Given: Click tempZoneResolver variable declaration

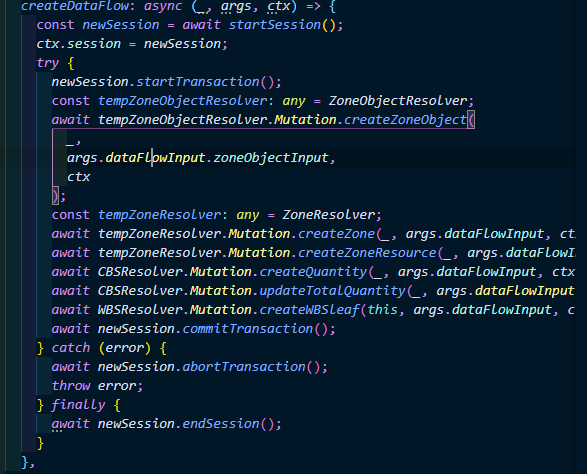Looking at the screenshot, I should pos(159,215).
